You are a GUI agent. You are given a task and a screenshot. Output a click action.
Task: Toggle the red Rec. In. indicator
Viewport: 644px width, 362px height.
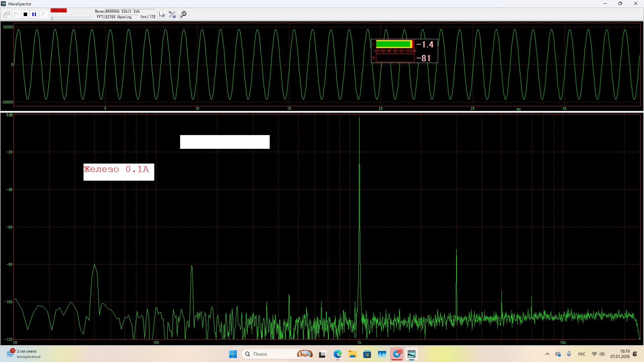pos(59,11)
